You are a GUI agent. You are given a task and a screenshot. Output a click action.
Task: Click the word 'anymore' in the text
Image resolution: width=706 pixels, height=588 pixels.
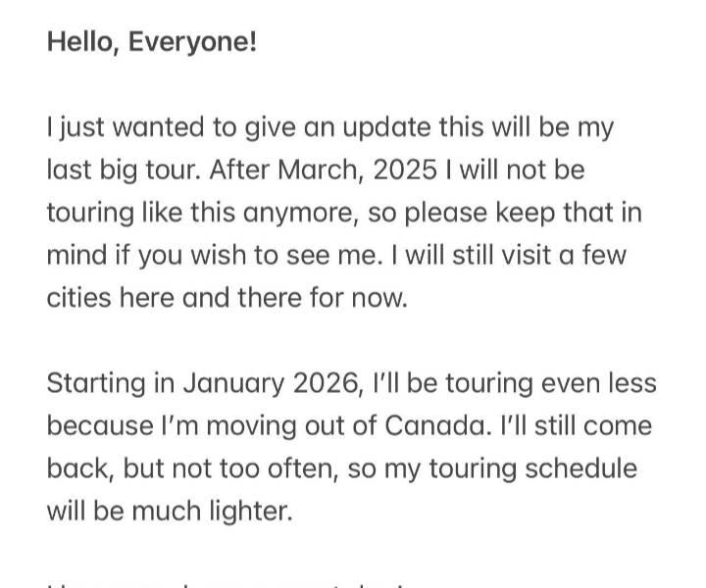pos(297,214)
